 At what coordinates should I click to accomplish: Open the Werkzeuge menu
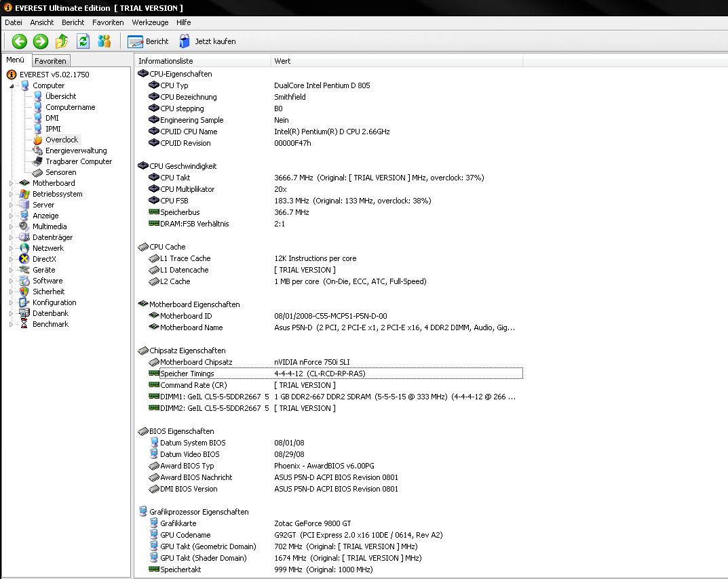(150, 22)
